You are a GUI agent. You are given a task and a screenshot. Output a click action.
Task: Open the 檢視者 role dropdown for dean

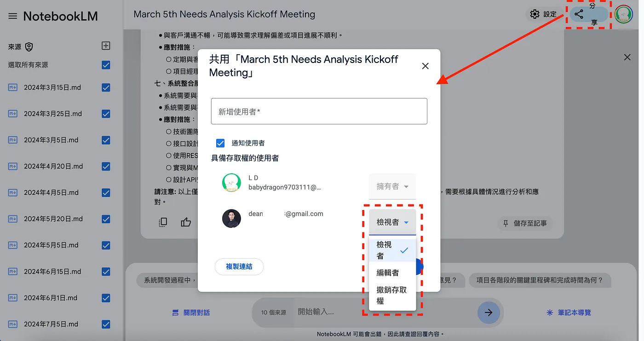(x=392, y=222)
